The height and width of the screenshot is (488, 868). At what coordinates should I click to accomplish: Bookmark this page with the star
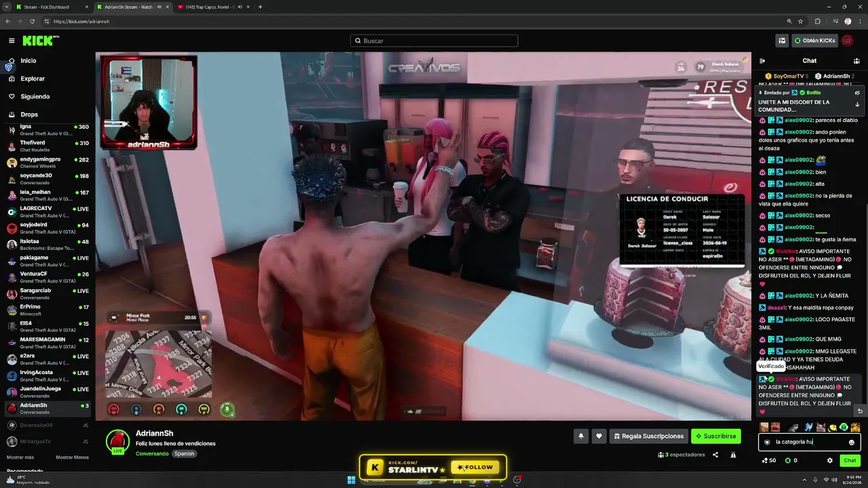click(x=800, y=21)
